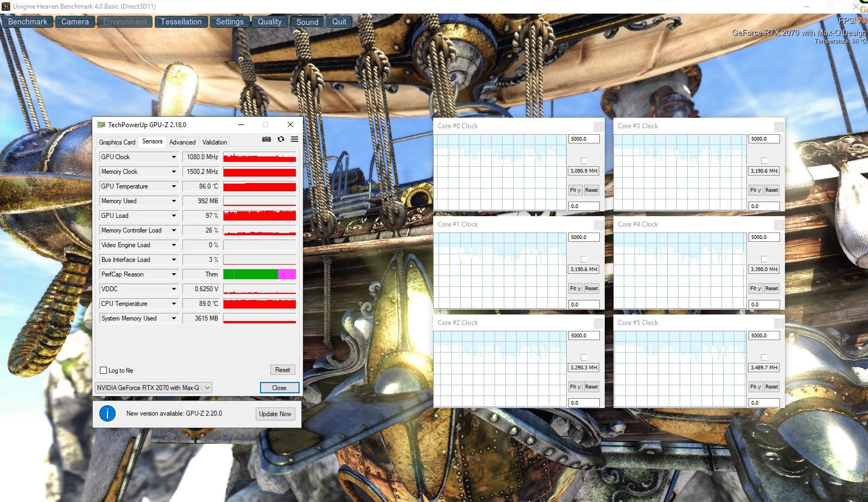This screenshot has height=502, width=868.
Task: Expand the Bus Interface Load dropdown
Action: 174,260
